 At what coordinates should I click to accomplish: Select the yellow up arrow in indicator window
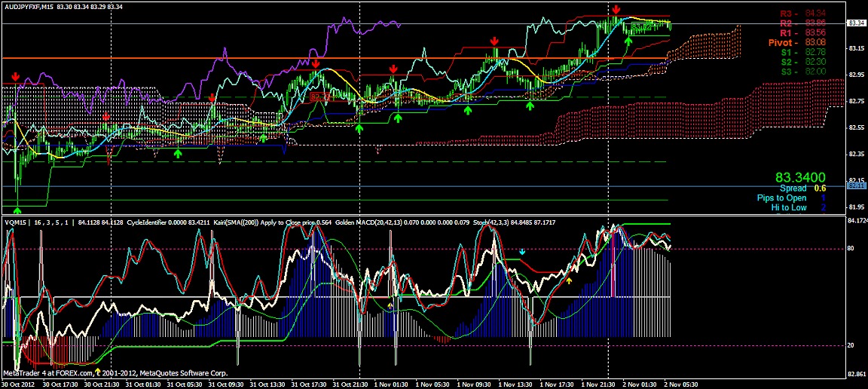click(570, 280)
